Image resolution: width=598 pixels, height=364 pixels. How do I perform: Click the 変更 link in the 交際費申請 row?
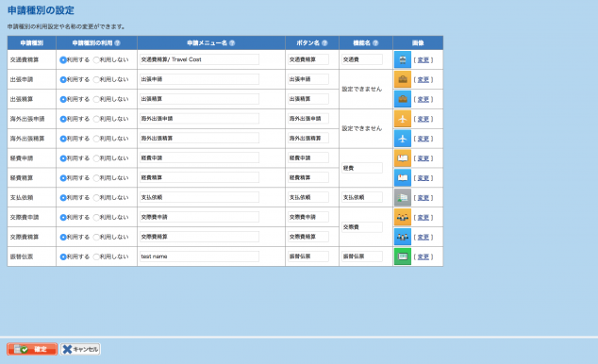coord(423,218)
